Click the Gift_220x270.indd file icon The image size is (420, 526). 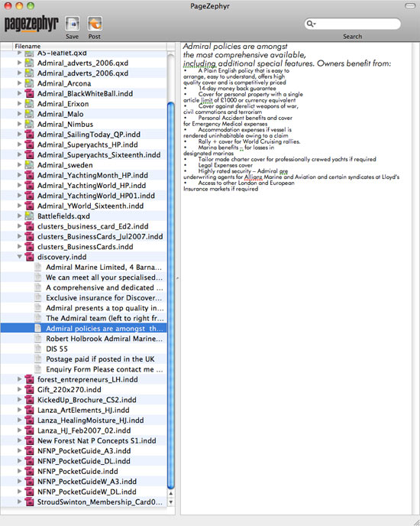point(30,389)
